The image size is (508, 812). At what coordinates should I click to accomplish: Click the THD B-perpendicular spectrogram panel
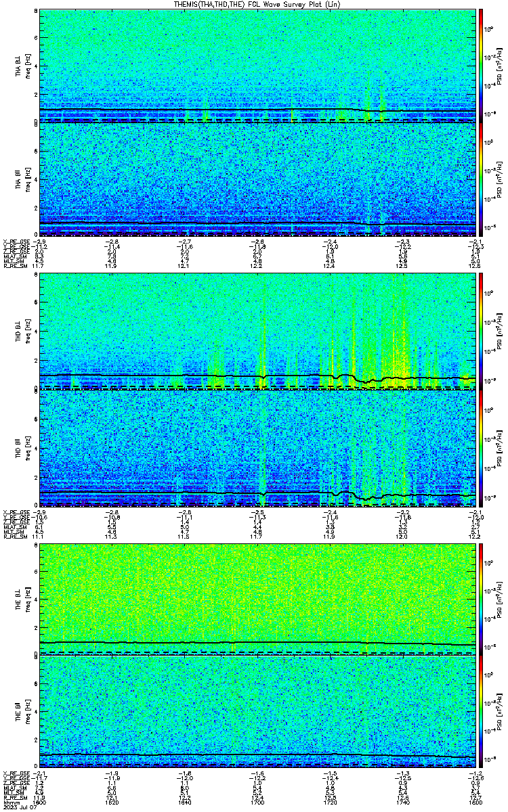tap(258, 332)
